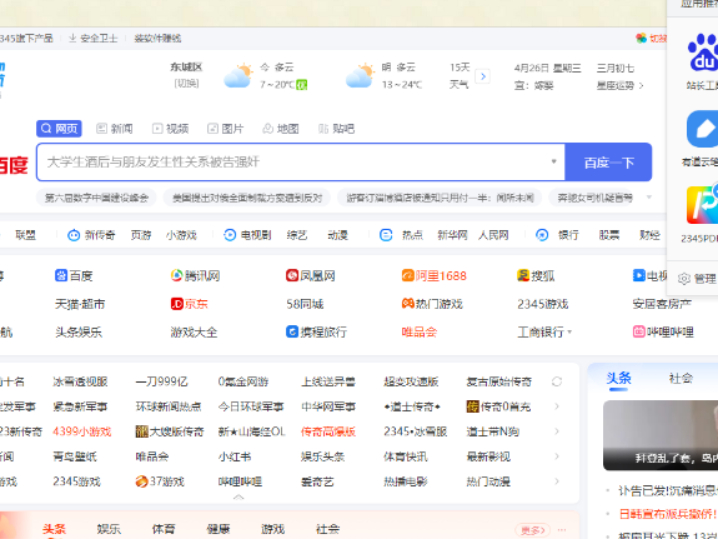
Task: Click the 百度 paw site icon
Action: click(61, 275)
